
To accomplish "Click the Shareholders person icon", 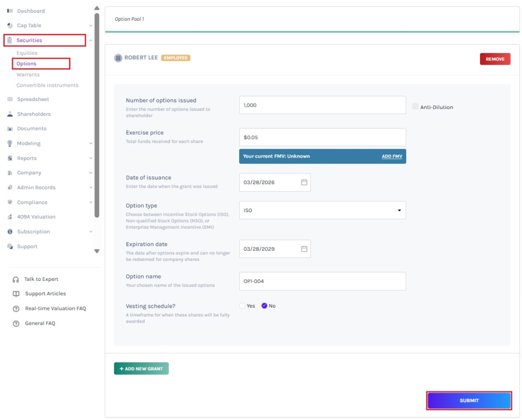I will click(10, 114).
